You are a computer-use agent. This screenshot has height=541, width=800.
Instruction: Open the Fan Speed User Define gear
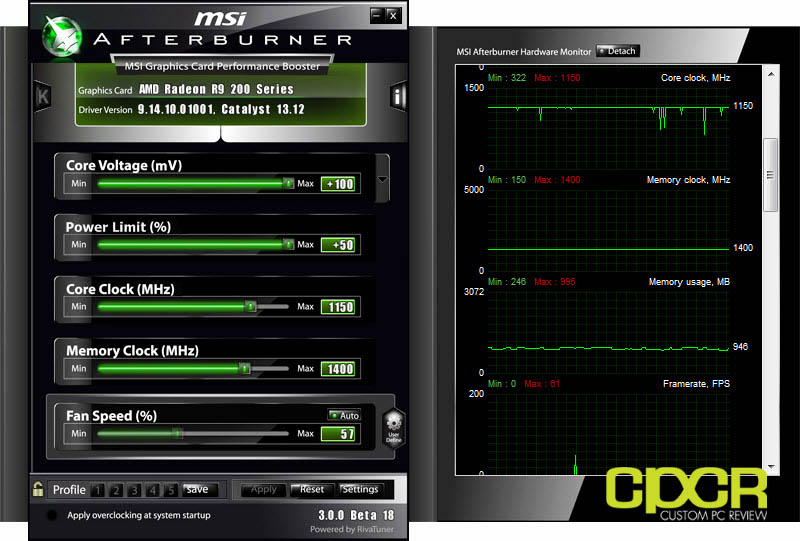coord(394,428)
